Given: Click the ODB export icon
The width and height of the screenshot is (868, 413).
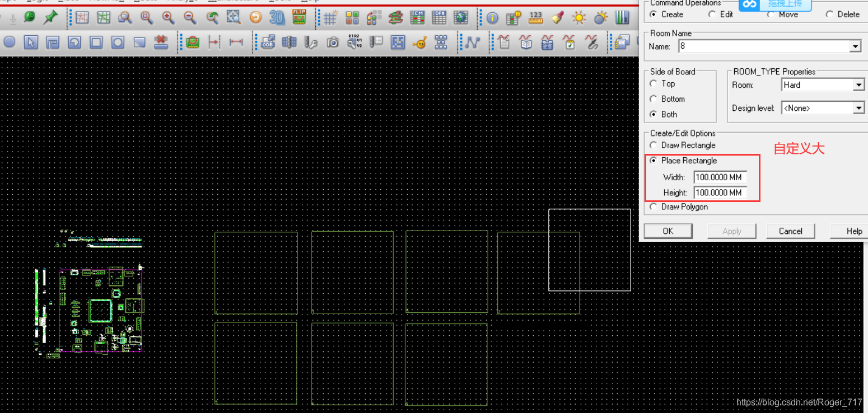Looking at the screenshot, I should pos(268,42).
